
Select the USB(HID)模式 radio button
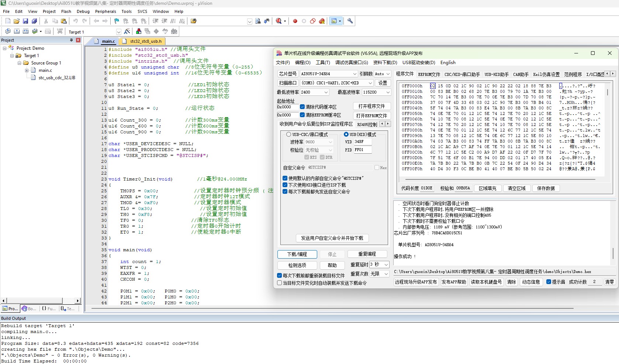coord(346,134)
